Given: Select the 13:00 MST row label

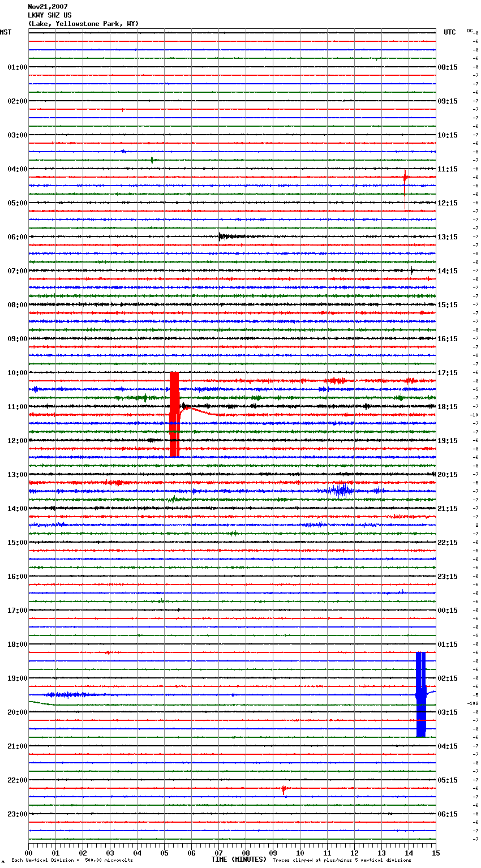Looking at the screenshot, I should pos(17,475).
